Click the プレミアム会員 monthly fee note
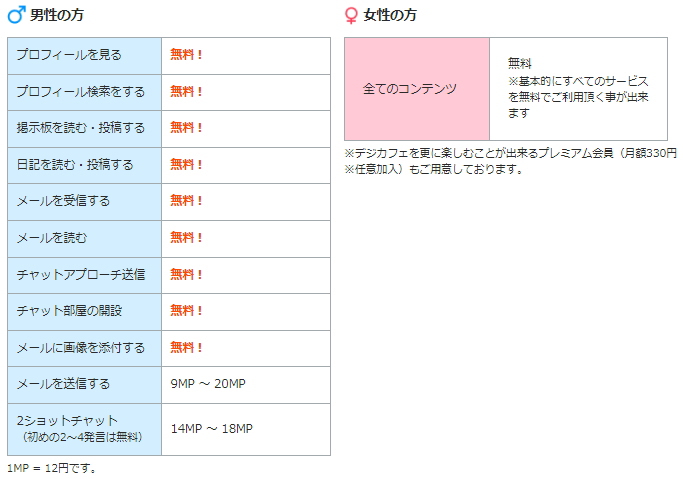This screenshot has height=479, width=683. coord(511,161)
